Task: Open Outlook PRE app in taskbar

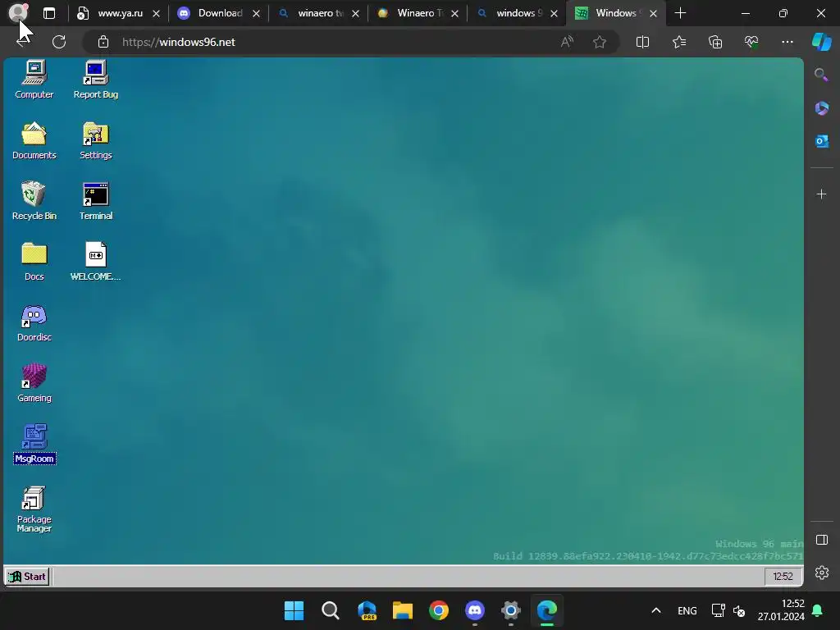Action: [367, 610]
